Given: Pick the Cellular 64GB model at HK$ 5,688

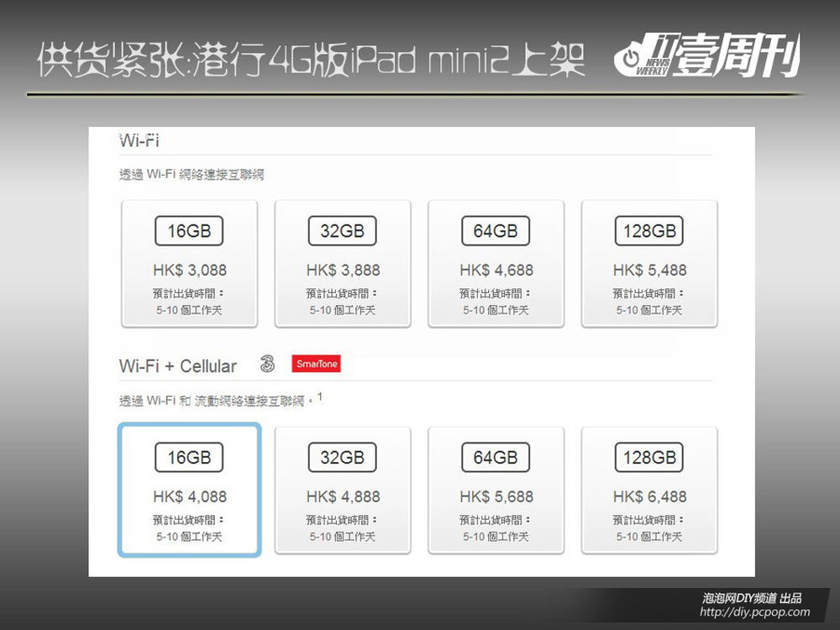Looking at the screenshot, I should pyautogui.click(x=496, y=491).
